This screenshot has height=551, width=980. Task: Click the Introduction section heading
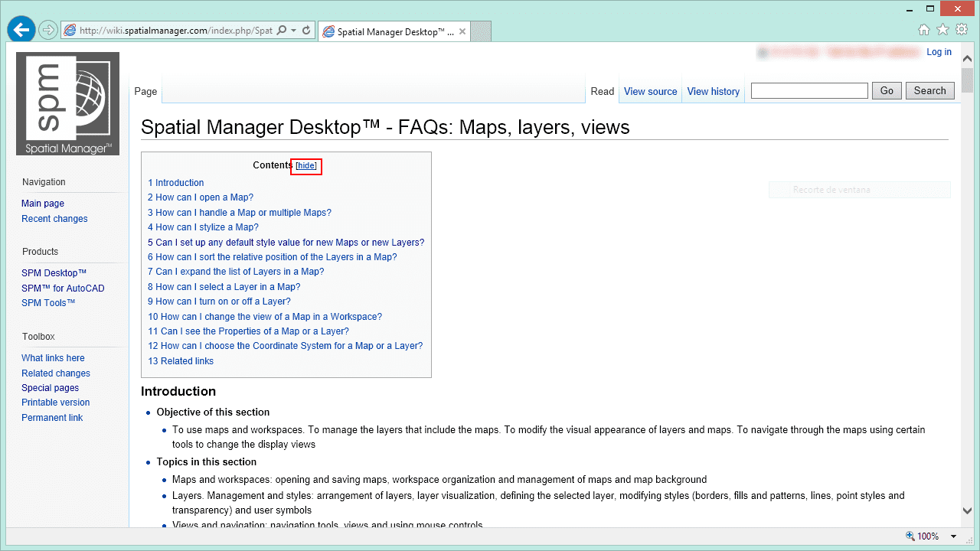(178, 392)
